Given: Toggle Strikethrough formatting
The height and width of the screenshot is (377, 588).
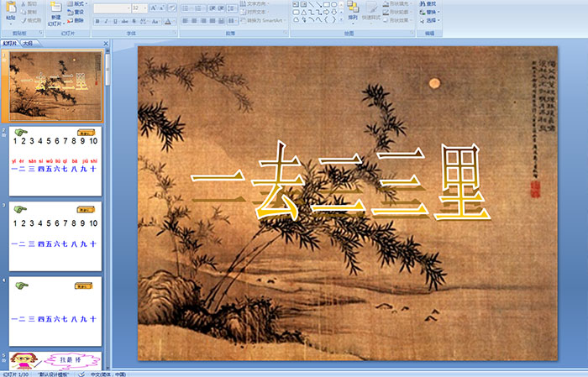Looking at the screenshot, I should tap(125, 21).
